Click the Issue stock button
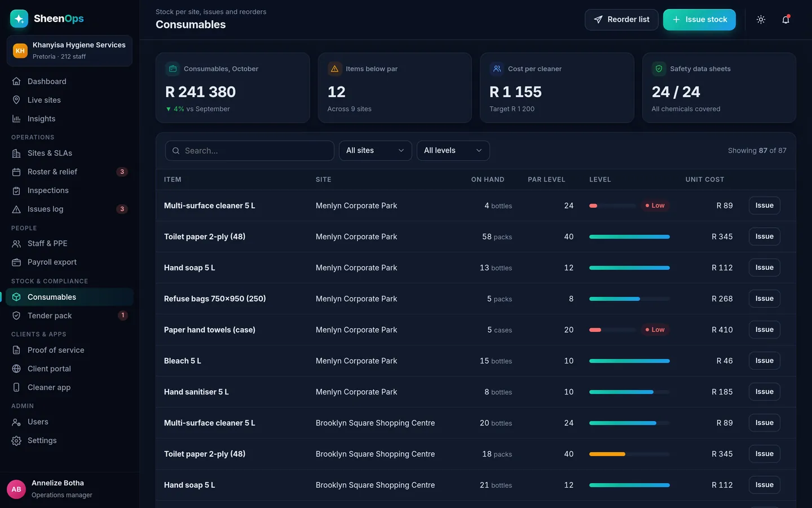Screen dimensions: 812x508 [699, 20]
